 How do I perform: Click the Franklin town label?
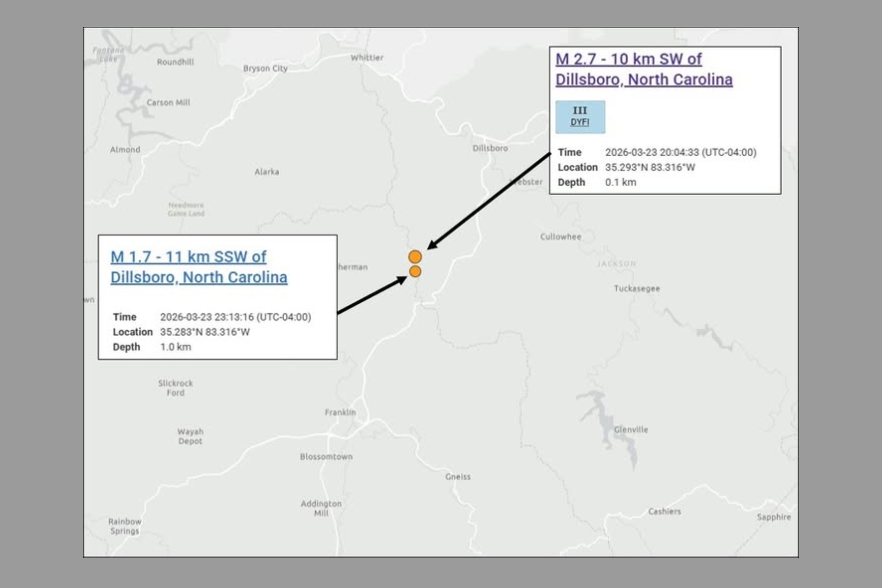coord(340,413)
